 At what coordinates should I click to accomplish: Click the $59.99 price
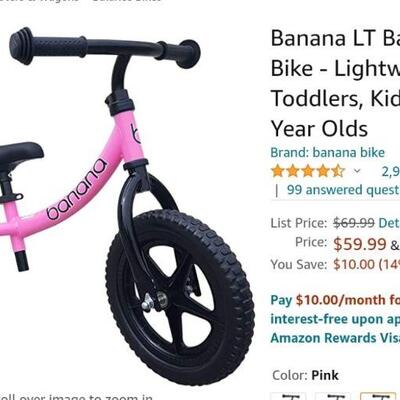360,244
